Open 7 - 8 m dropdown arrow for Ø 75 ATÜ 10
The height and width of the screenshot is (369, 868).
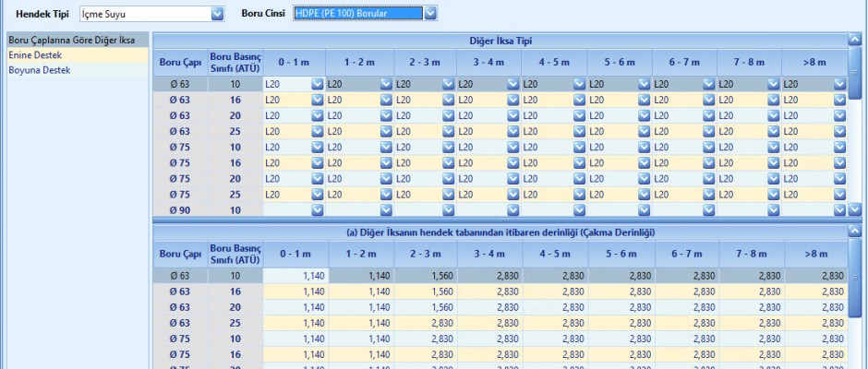[774, 147]
